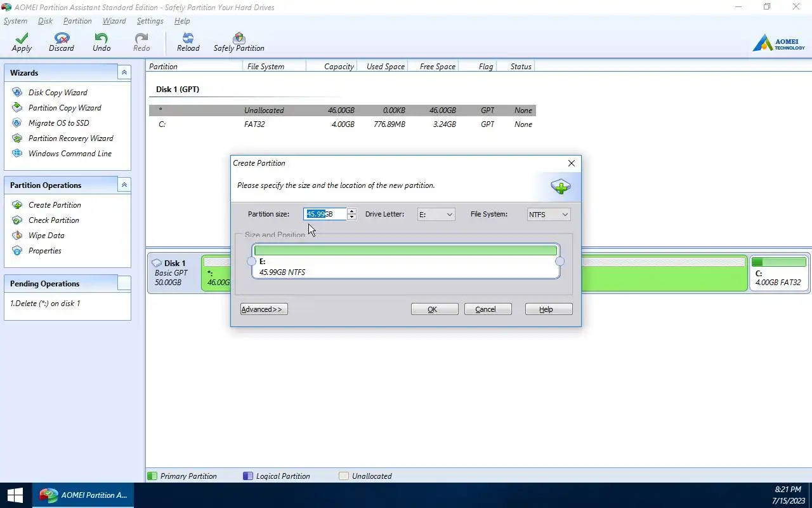
Task: Sort by File System column header
Action: point(274,66)
